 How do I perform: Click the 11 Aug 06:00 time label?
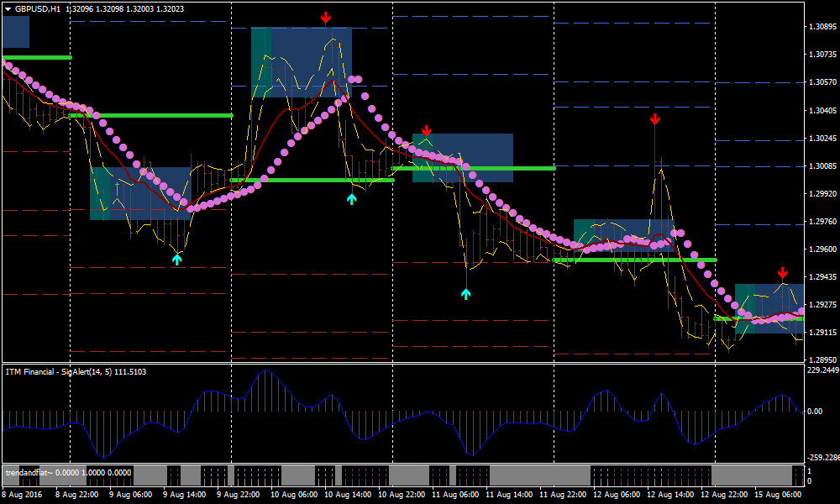pyautogui.click(x=454, y=496)
